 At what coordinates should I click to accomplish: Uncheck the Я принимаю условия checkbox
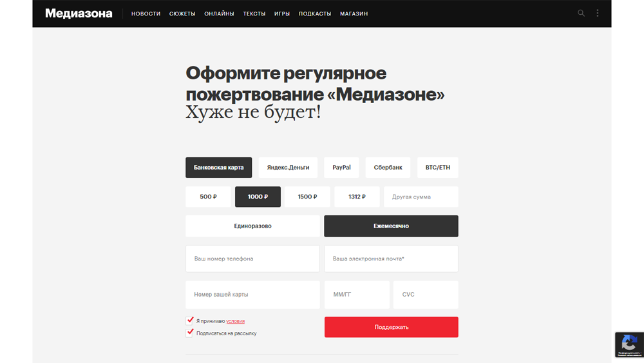189,320
